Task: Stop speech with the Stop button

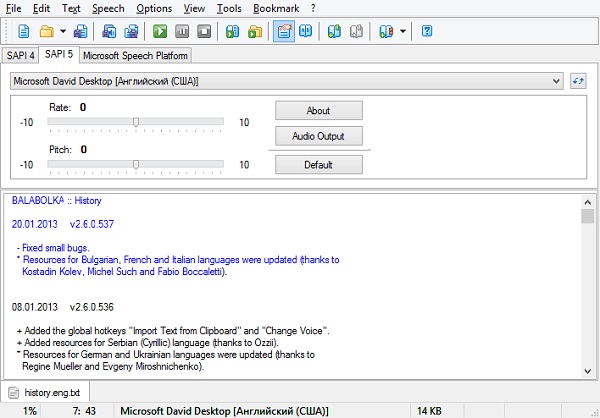Action: tap(204, 31)
